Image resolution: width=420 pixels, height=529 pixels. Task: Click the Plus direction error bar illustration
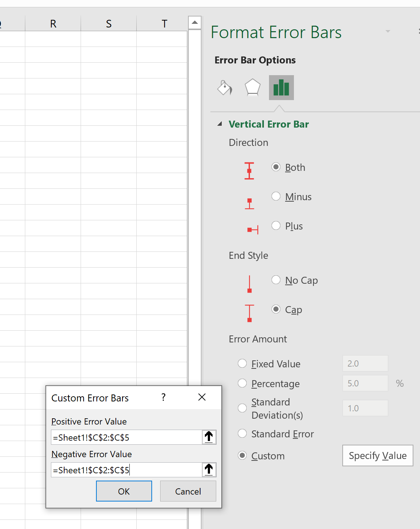coord(252,229)
